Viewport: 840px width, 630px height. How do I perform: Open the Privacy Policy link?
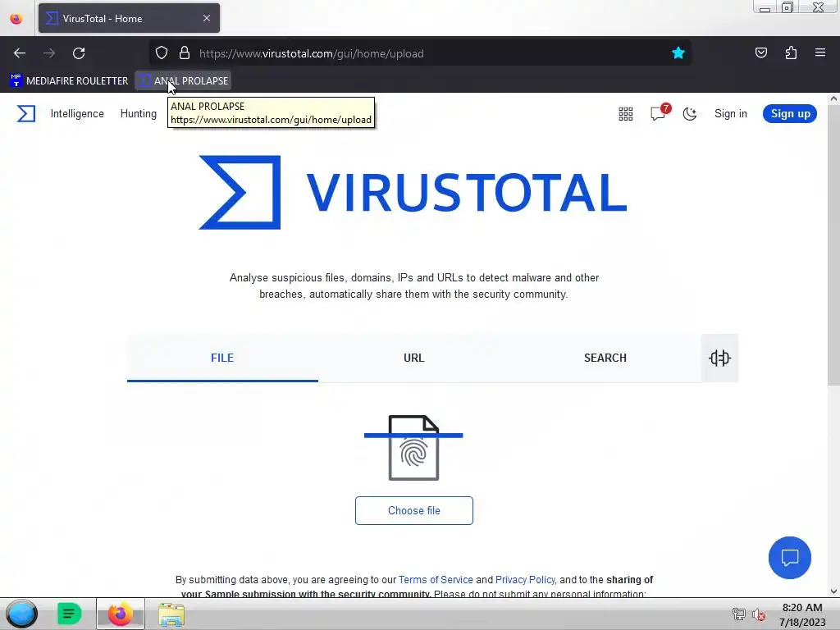coord(525,580)
